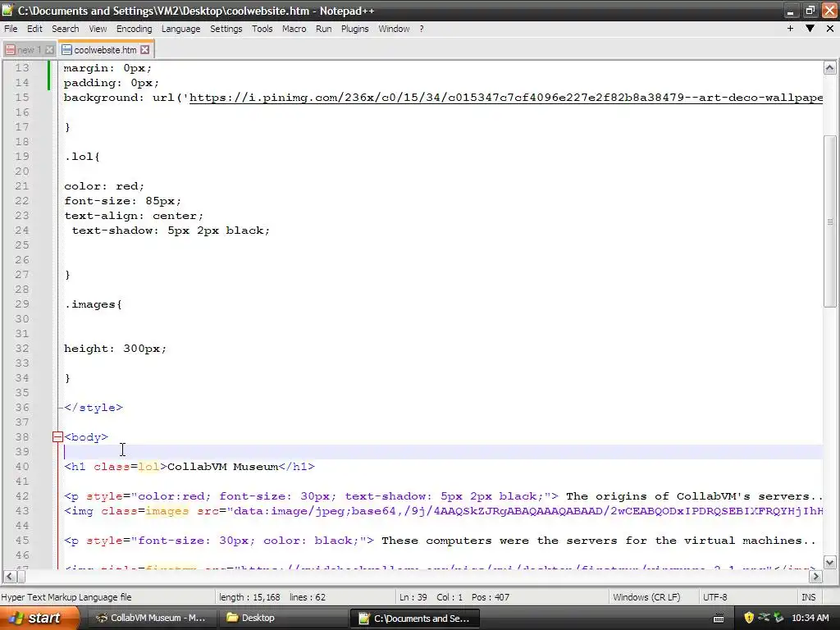Screen dimensions: 840x630
Task: Open the File menu
Action: click(11, 29)
